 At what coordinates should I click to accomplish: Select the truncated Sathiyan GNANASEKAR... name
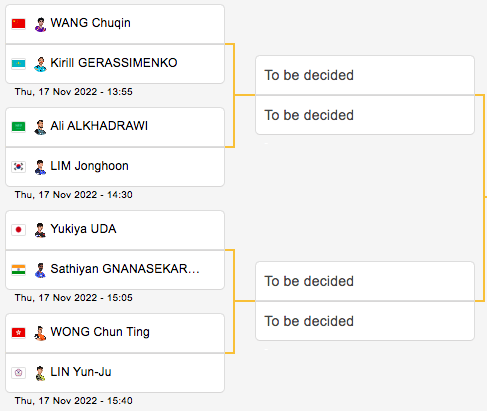pyautogui.click(x=125, y=269)
